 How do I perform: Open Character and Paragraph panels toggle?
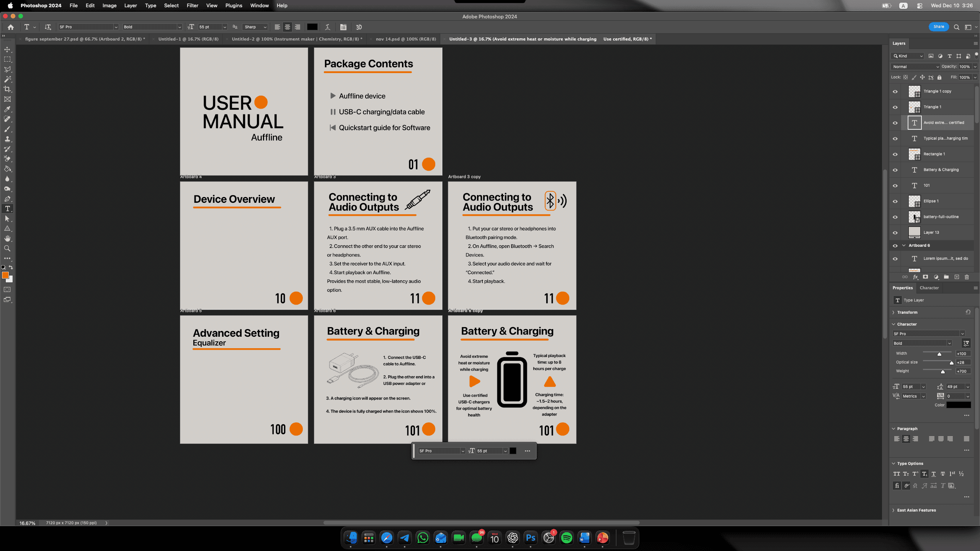(x=343, y=27)
